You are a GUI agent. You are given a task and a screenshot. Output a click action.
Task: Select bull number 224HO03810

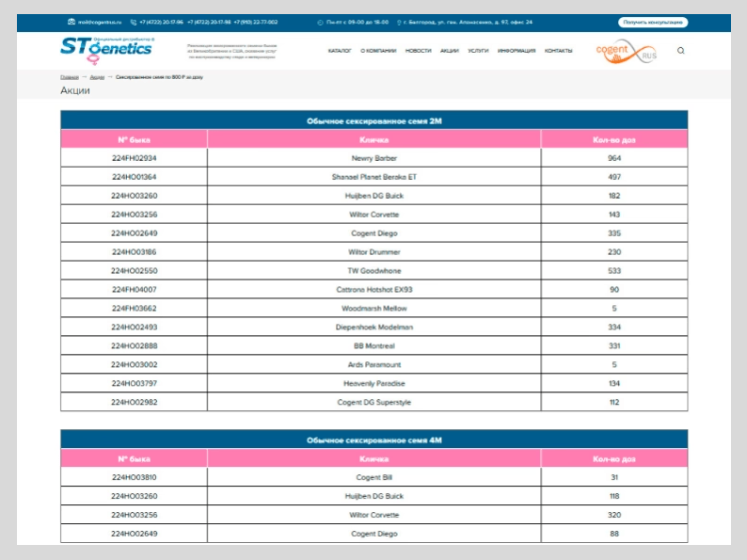[135, 477]
